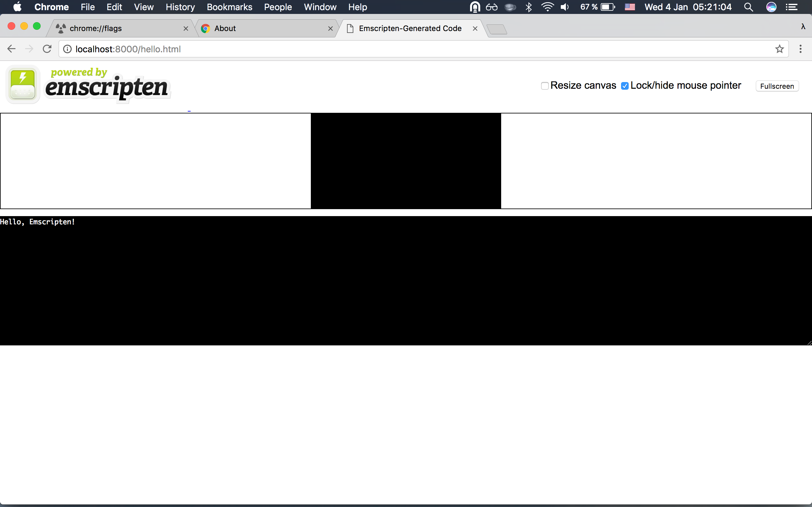
Task: Click the localhost address bar
Action: [403, 49]
